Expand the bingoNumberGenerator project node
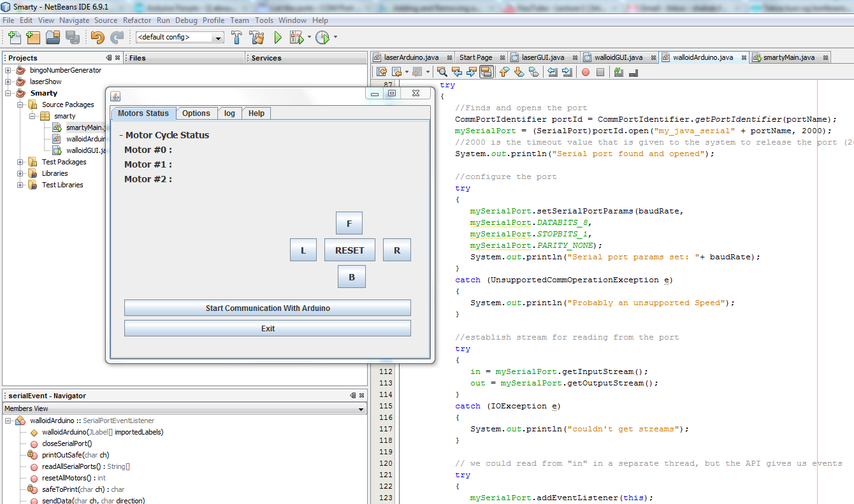This screenshot has height=504, width=854. tap(8, 70)
